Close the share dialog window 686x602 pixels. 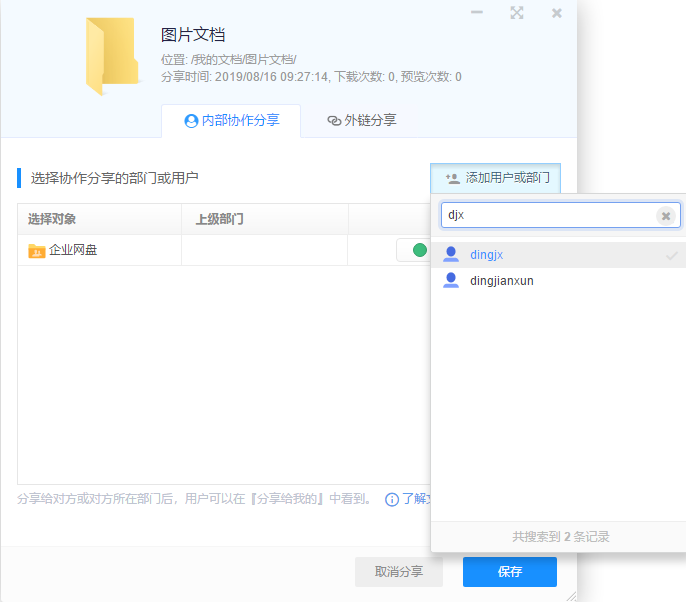[556, 13]
